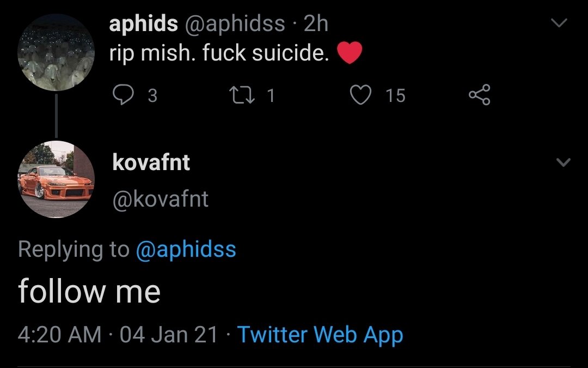The image size is (588, 368).
Task: Click the 2h timestamp on aphids' tweet
Action: [316, 23]
